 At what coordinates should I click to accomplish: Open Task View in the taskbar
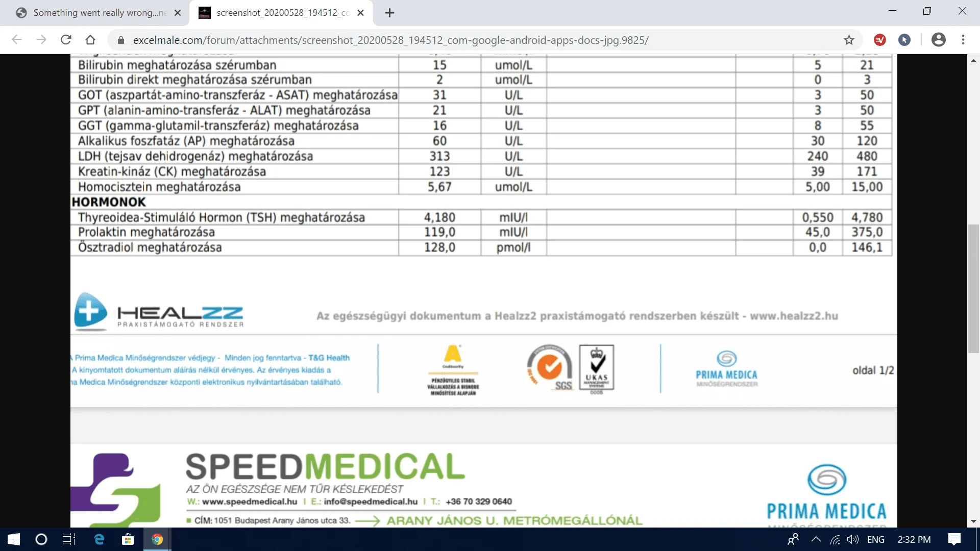[68, 539]
